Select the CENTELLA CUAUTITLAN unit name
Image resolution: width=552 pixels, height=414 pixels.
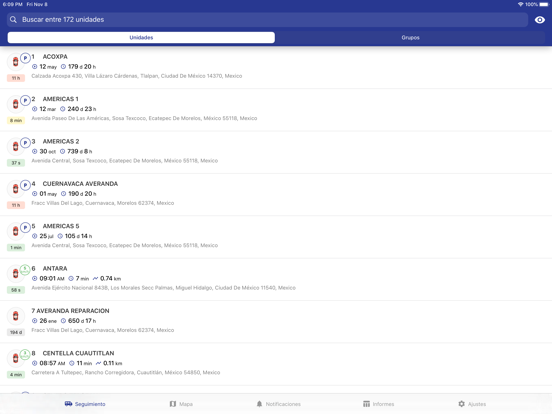(x=79, y=353)
